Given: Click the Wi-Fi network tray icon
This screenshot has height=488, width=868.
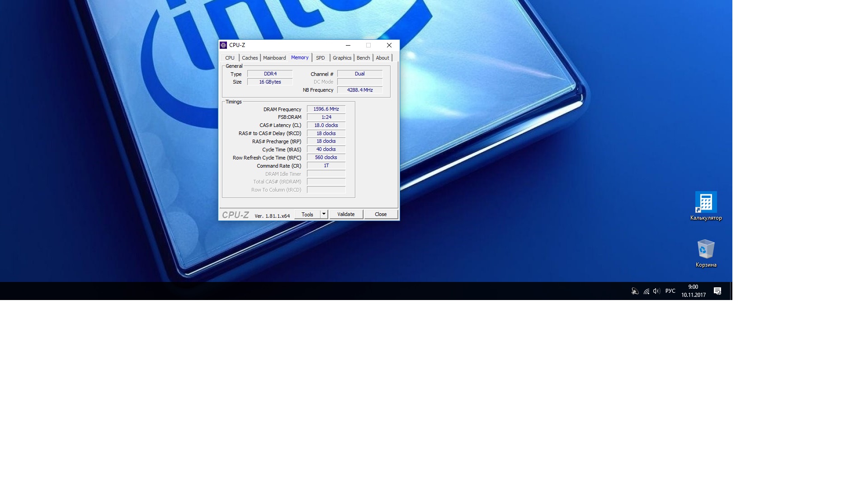Looking at the screenshot, I should point(646,291).
